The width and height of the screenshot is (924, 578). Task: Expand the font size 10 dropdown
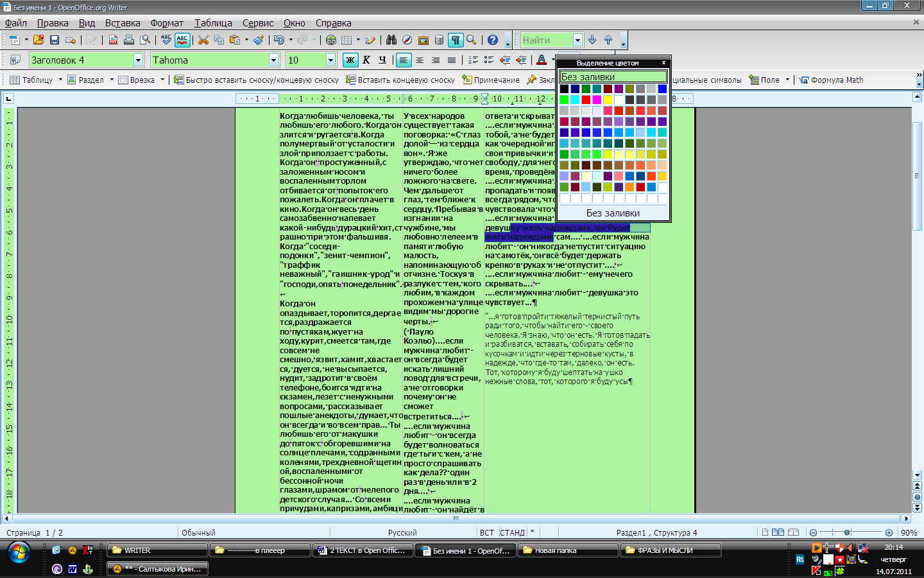[x=330, y=60]
